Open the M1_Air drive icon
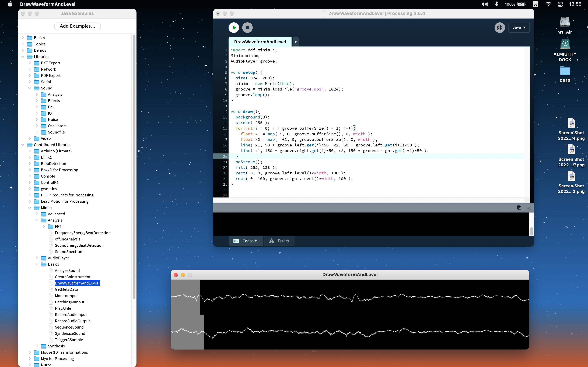This screenshot has height=367, width=588. (565, 22)
